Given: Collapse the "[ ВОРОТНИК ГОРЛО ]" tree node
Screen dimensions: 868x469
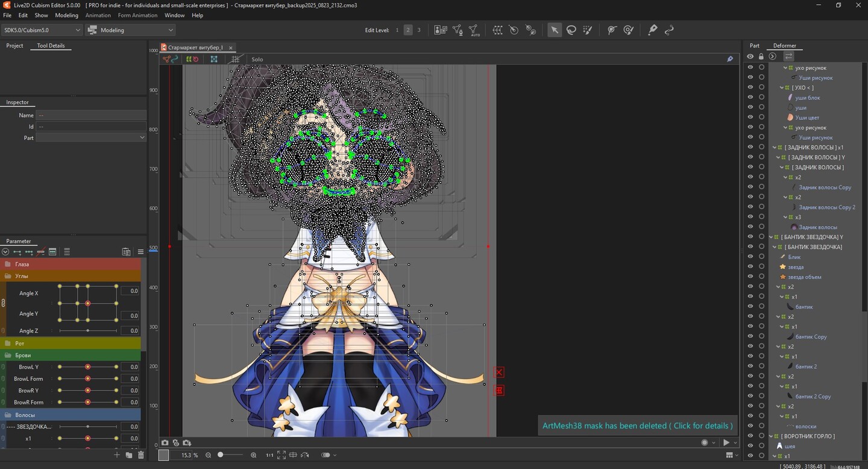Looking at the screenshot, I should click(771, 436).
